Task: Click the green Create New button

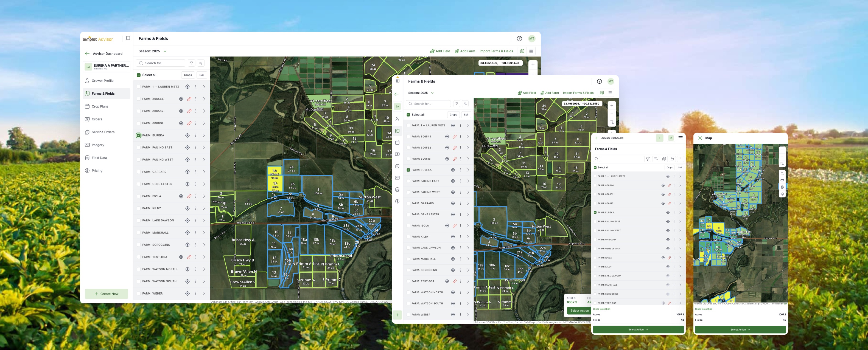Action: (107, 294)
